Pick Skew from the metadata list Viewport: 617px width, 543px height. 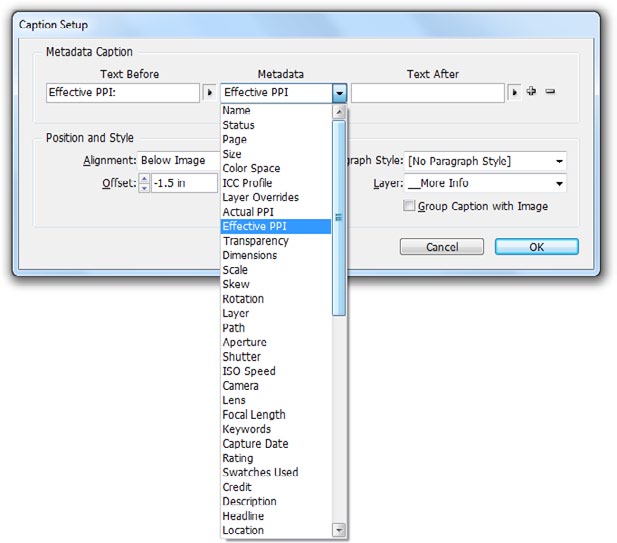[x=276, y=284]
